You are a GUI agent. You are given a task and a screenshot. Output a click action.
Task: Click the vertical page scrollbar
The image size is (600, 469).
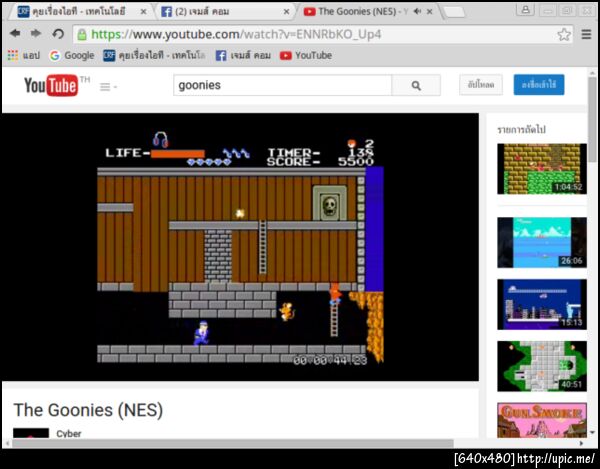[x=592, y=119]
